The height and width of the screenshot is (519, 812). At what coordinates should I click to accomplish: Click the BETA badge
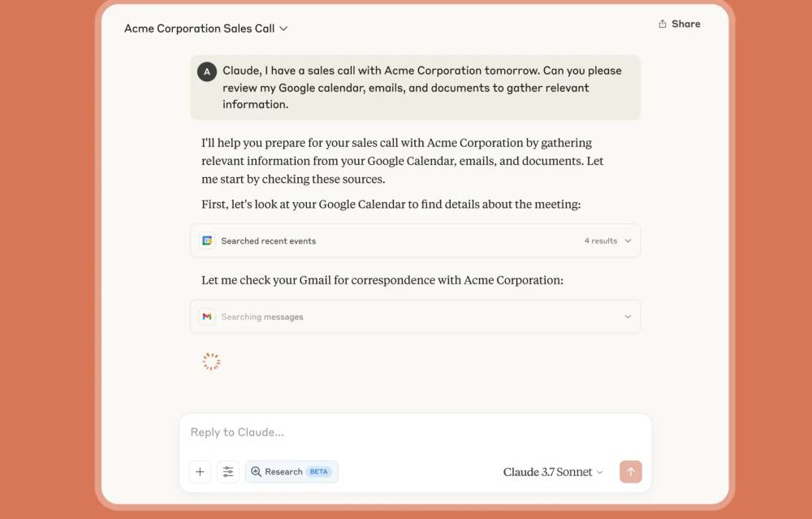318,472
